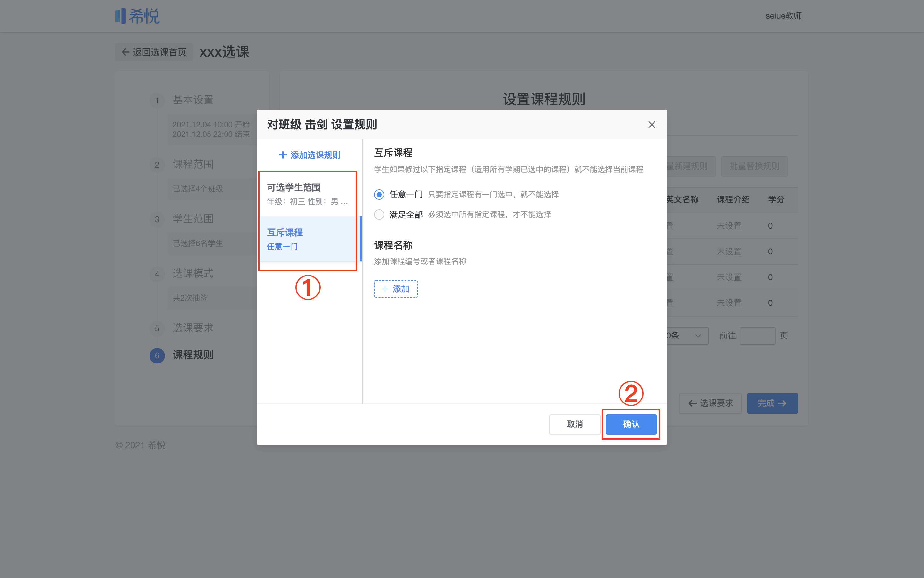Choose the 满足全部 radio option
The width and height of the screenshot is (924, 578).
(x=379, y=215)
